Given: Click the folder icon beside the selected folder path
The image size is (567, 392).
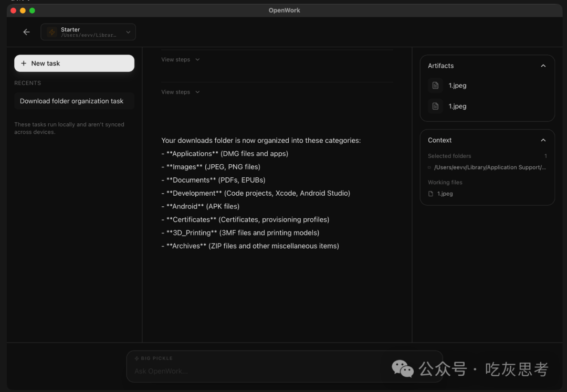Looking at the screenshot, I should click(x=429, y=167).
